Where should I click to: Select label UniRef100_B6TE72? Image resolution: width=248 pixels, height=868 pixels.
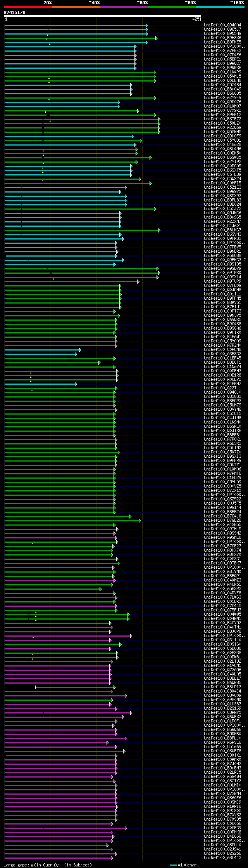tap(222, 119)
